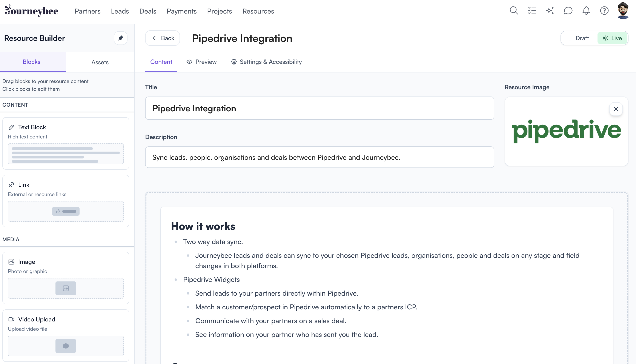Click into the Title input field
Viewport: 636px width, 364px height.
[x=320, y=108]
